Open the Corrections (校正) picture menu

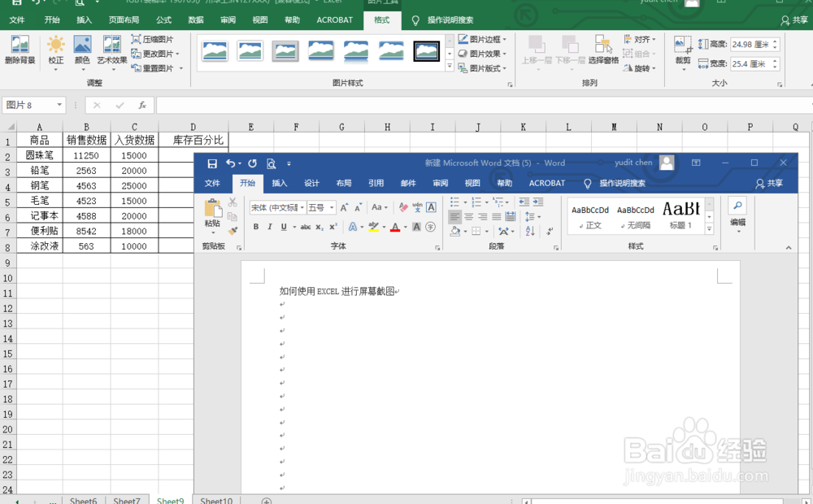tap(56, 50)
